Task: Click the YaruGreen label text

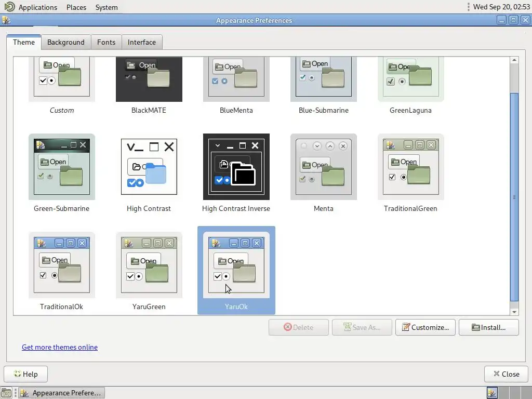Action: [149, 307]
